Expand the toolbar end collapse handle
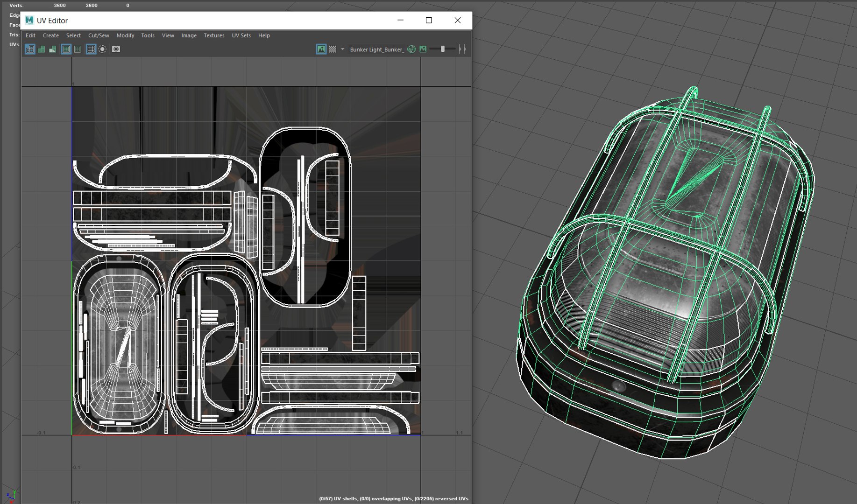The image size is (857, 504). click(x=462, y=49)
